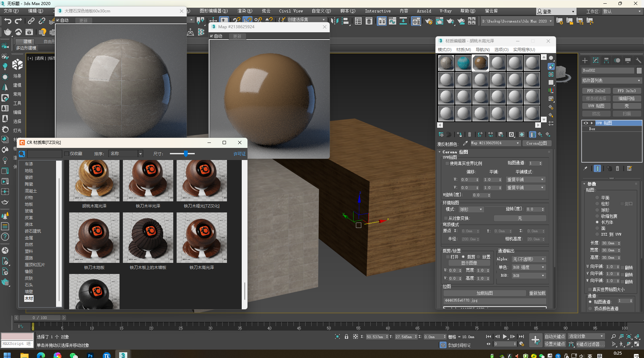The height and width of the screenshot is (358, 644).
Task: Open environment 模式 球形 dropdown
Action: coord(471,209)
